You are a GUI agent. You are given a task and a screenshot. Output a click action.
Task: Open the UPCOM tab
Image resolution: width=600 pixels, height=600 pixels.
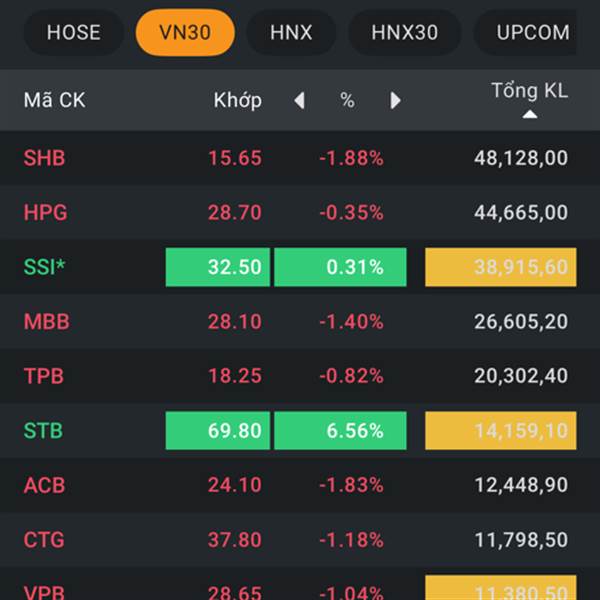(534, 32)
